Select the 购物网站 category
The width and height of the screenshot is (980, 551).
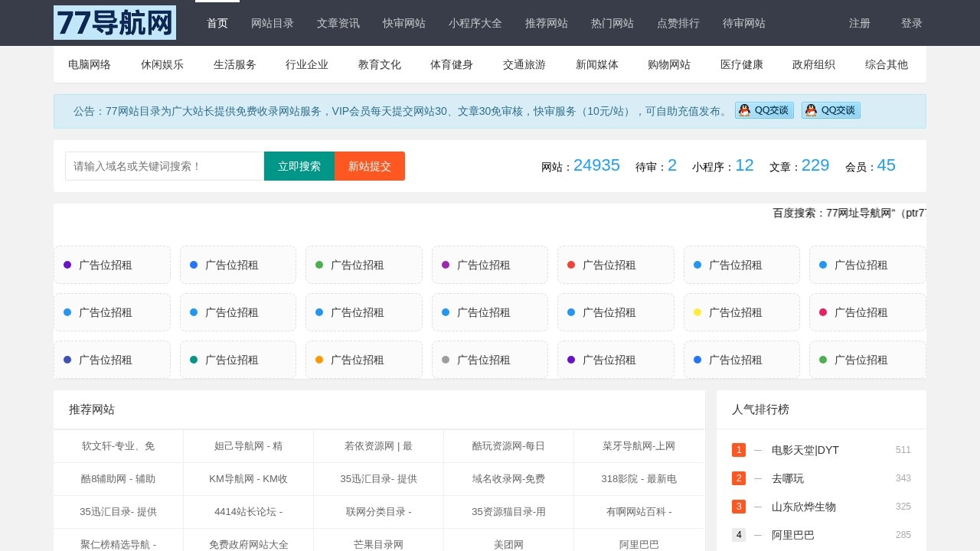[x=669, y=64]
